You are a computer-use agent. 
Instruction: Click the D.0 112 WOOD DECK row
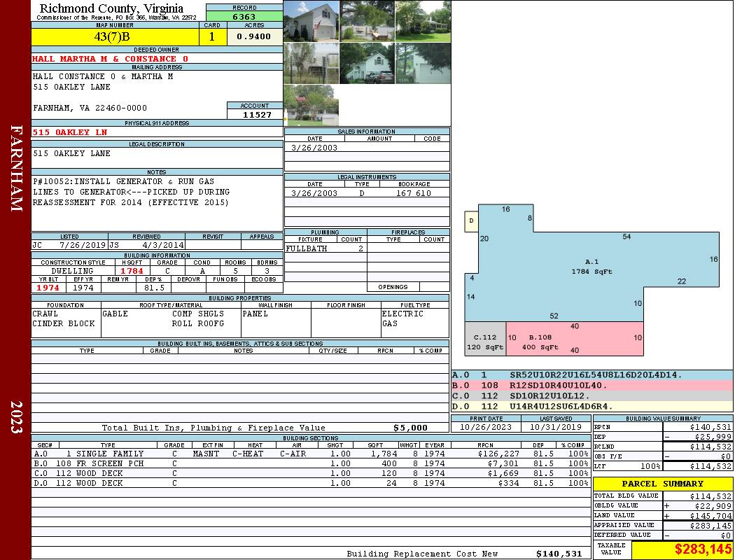(x=311, y=483)
